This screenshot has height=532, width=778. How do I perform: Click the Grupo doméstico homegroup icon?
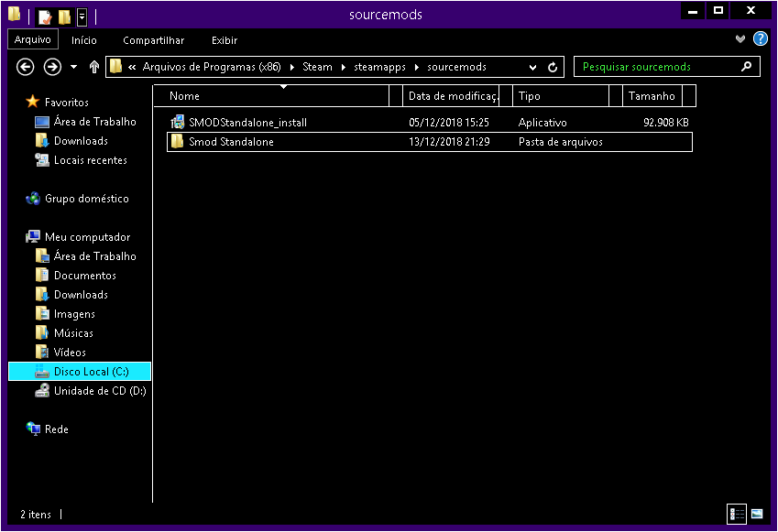[33, 199]
